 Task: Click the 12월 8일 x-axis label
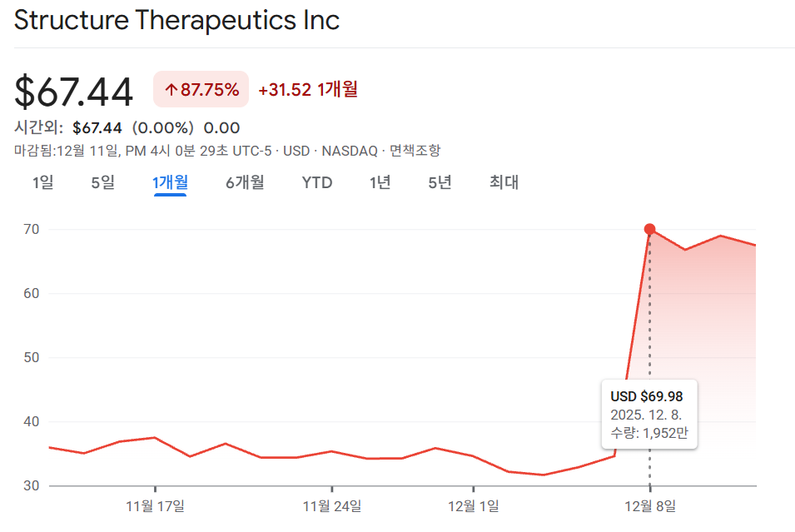coord(650,505)
